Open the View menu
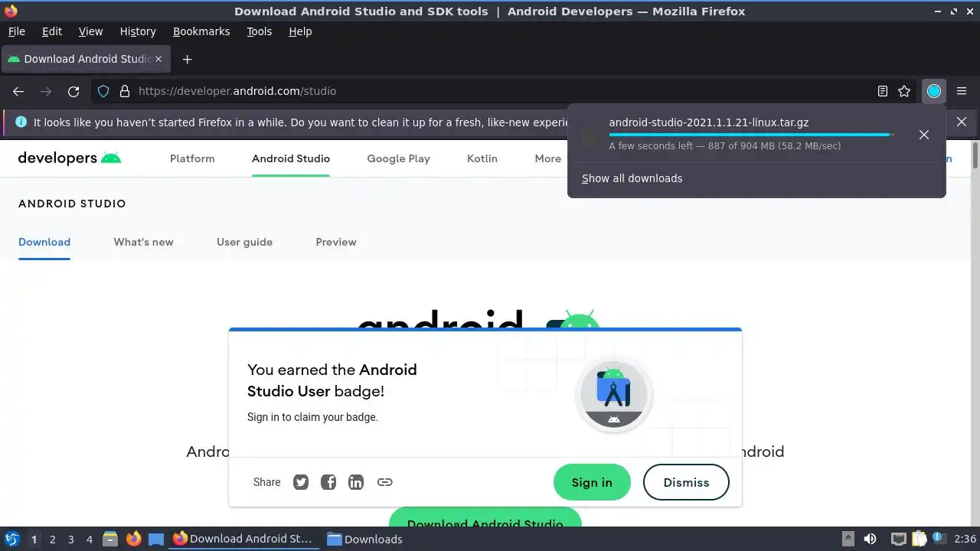The width and height of the screenshot is (980, 551). tap(90, 31)
